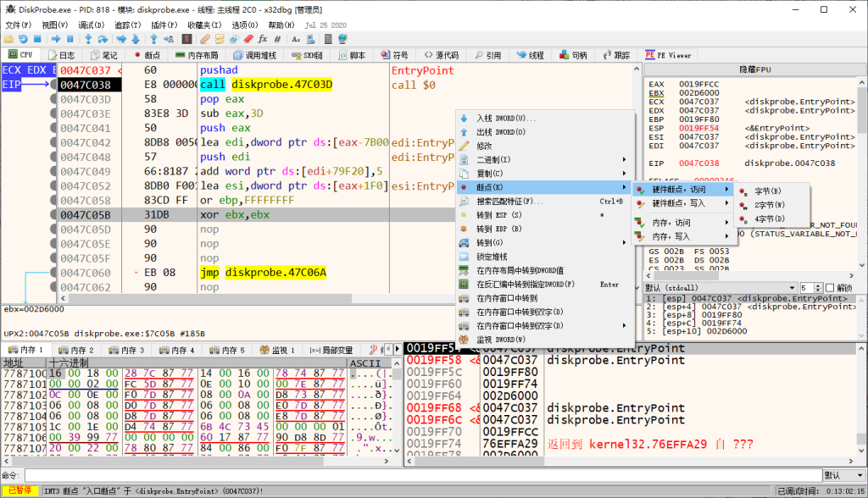
Task: Expand the 二进制(I) submenu
Action: (544, 159)
